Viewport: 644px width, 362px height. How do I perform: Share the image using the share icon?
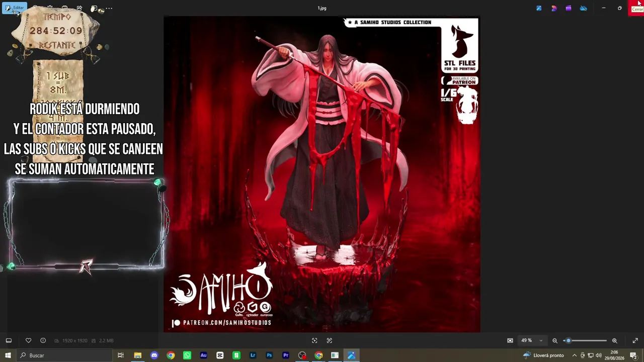click(79, 8)
